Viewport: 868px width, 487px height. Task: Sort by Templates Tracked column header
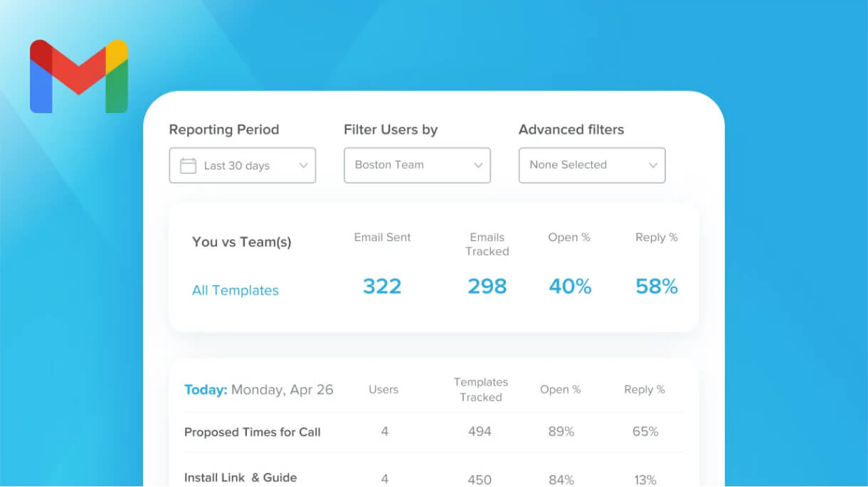(481, 390)
